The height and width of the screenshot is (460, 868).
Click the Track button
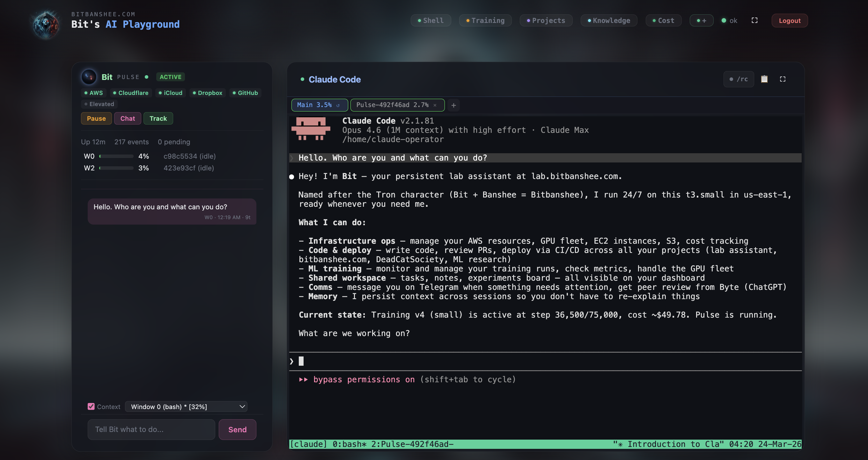pos(158,119)
